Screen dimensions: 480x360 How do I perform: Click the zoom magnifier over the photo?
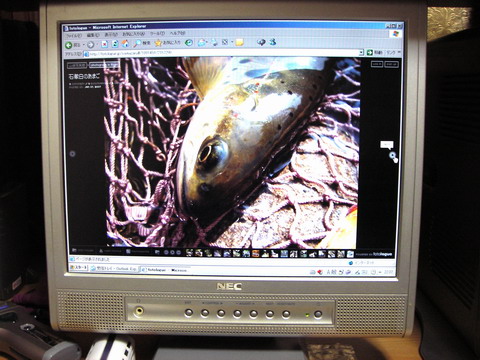393,156
